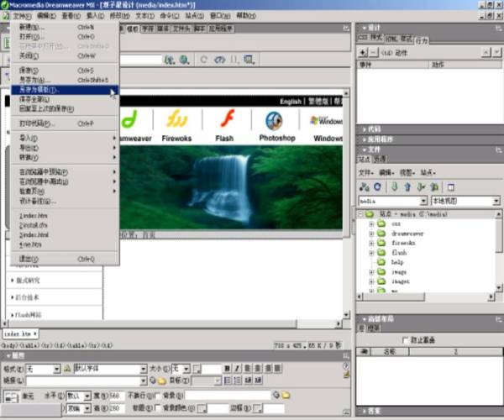The height and width of the screenshot is (420, 504).
Task: Open the 编辑 Edit menu in menu bar
Action: point(46,16)
